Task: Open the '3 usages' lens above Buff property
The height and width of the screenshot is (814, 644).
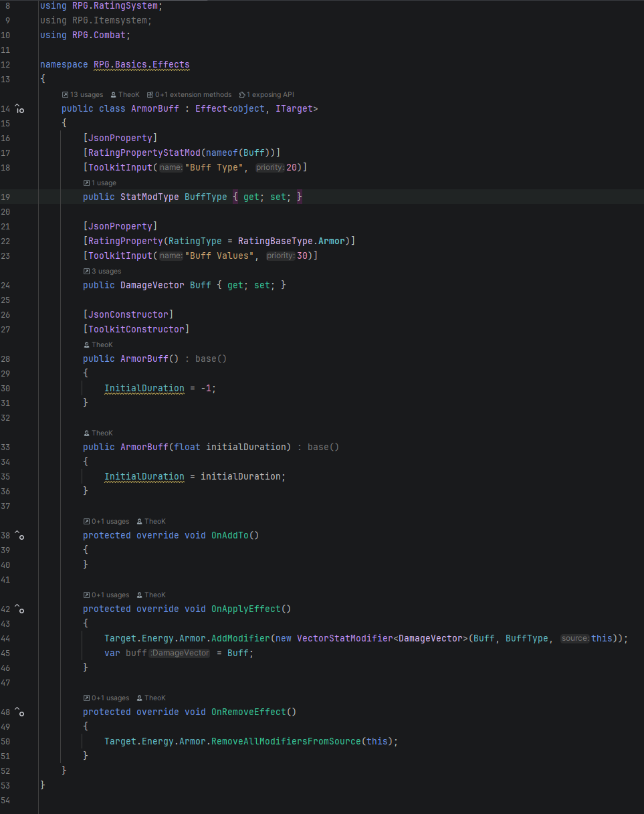Action: (102, 272)
